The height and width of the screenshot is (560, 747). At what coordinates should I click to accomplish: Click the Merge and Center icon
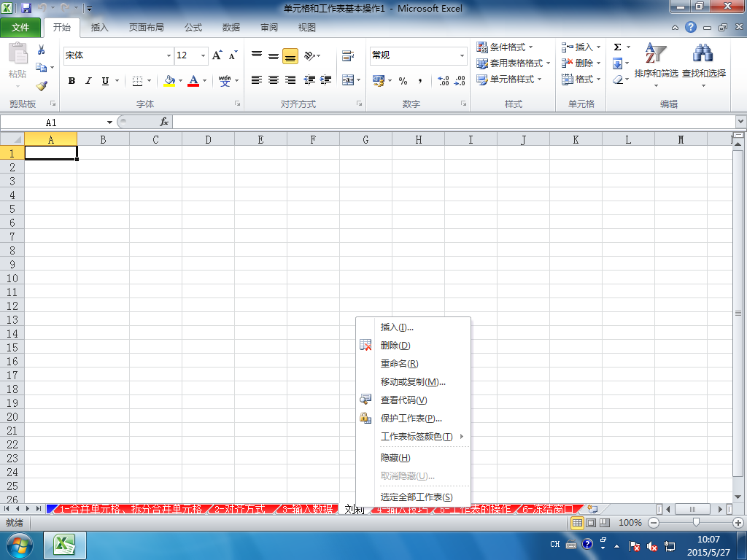coord(348,80)
